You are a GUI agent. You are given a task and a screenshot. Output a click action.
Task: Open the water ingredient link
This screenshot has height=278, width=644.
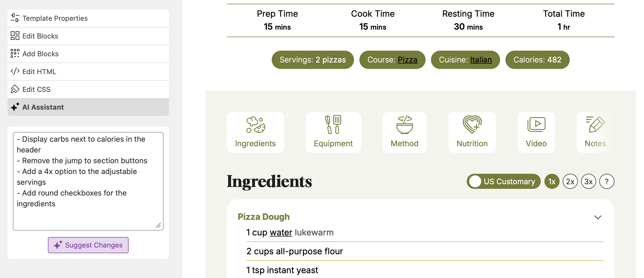pos(281,232)
